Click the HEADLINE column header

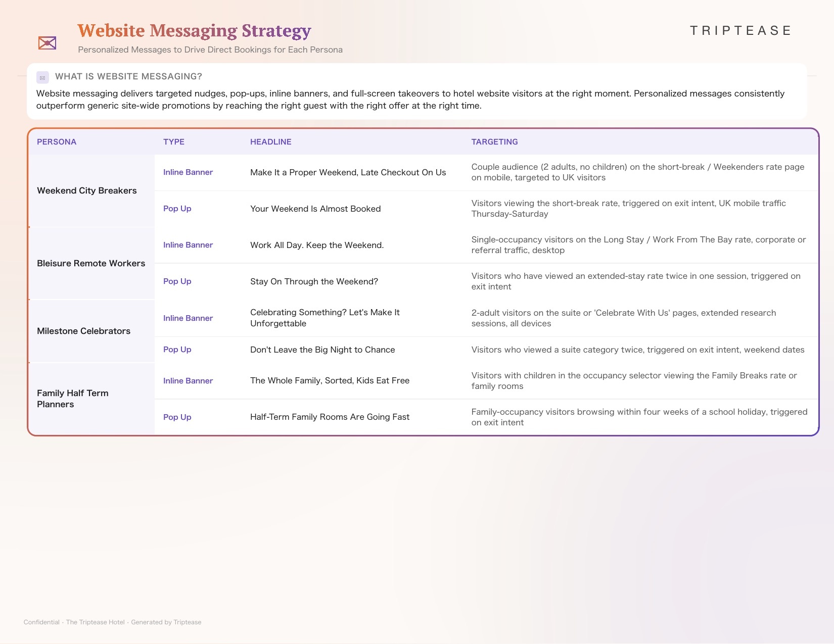[271, 142]
